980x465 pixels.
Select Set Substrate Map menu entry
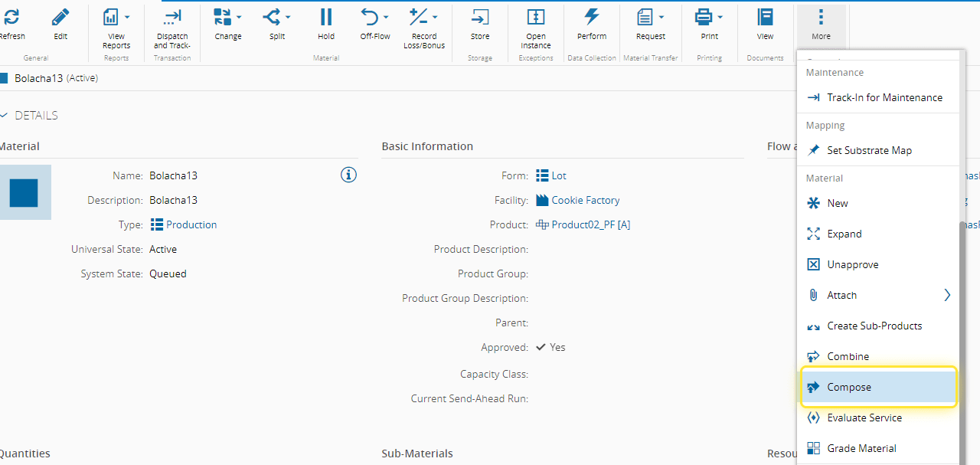tap(869, 150)
